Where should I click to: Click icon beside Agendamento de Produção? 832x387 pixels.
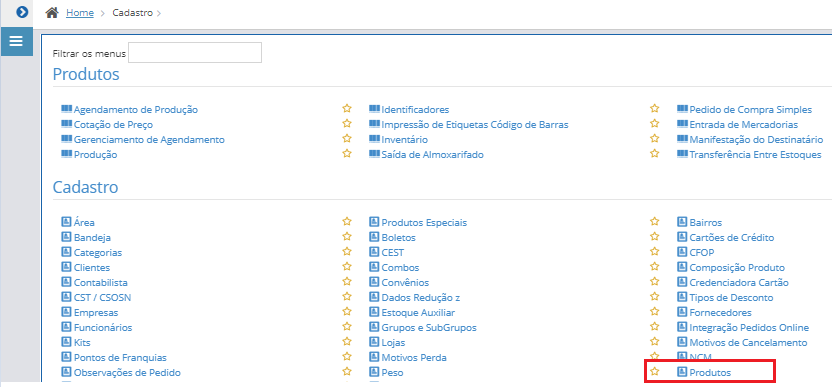(x=66, y=109)
